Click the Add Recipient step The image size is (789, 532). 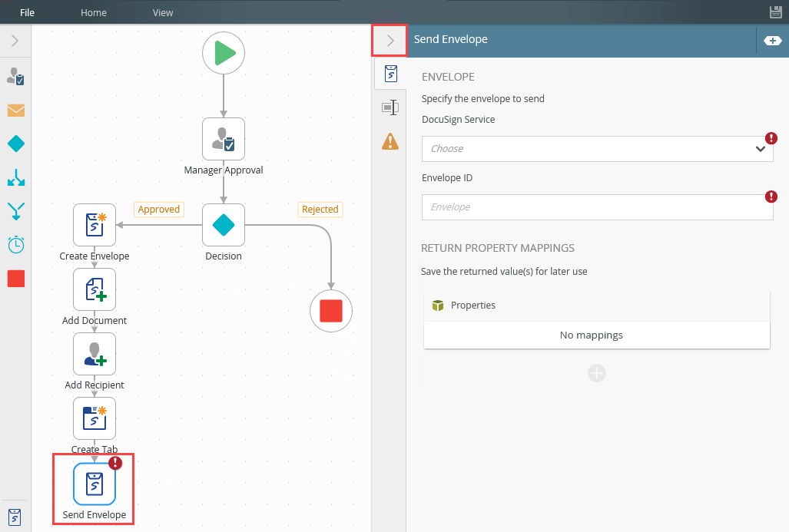coord(94,354)
